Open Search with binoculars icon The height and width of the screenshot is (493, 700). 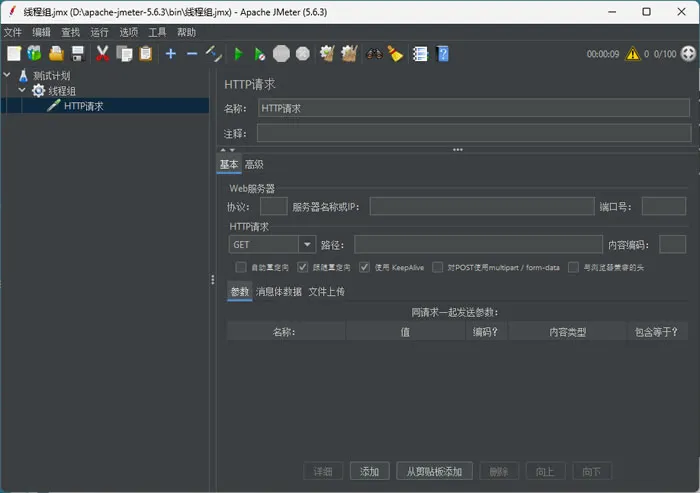point(374,54)
